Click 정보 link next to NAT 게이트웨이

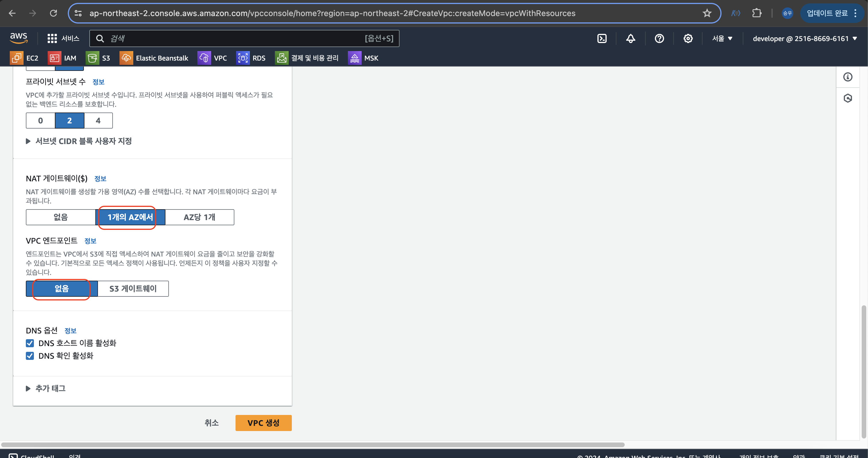tap(100, 178)
